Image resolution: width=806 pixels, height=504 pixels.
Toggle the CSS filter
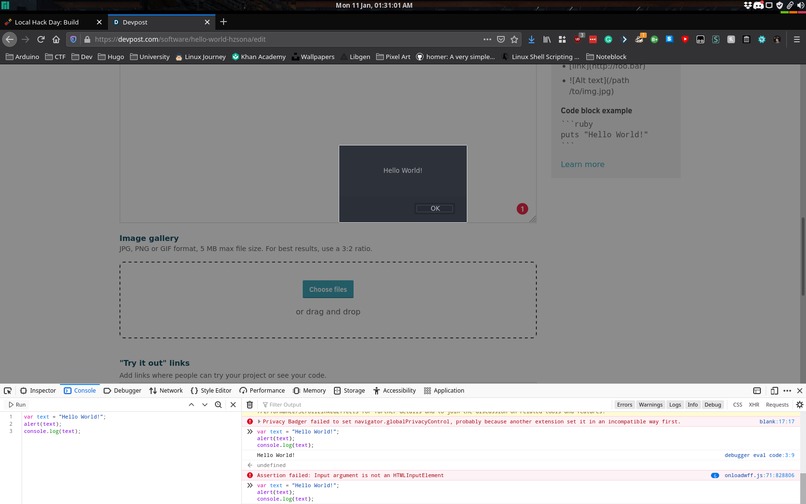(x=737, y=405)
